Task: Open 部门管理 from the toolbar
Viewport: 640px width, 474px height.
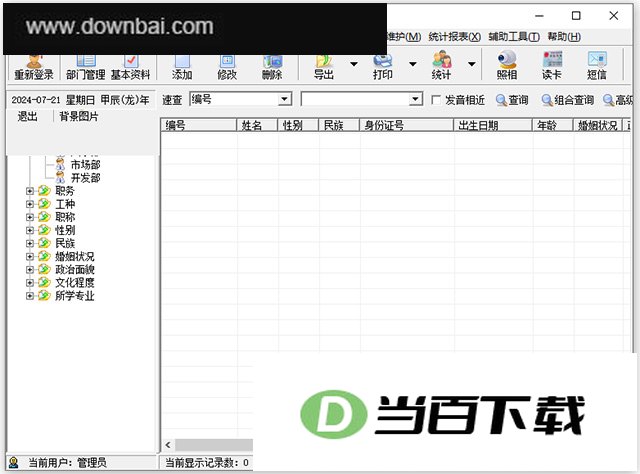Action: [x=86, y=68]
